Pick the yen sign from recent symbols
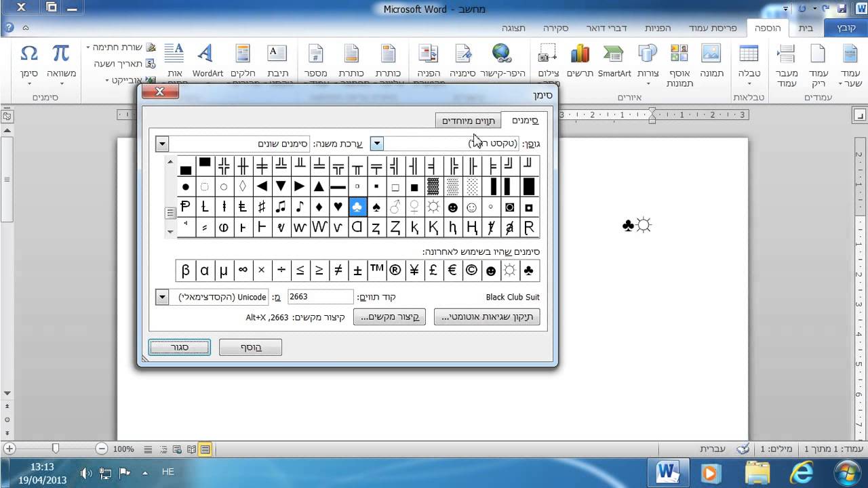868x488 pixels. 414,270
